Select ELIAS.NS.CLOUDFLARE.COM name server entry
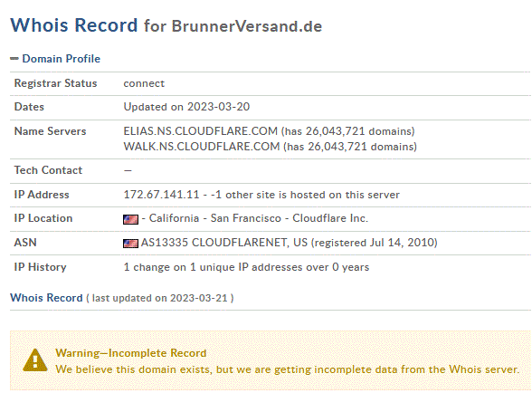The image size is (532, 393). pyautogui.click(x=201, y=131)
